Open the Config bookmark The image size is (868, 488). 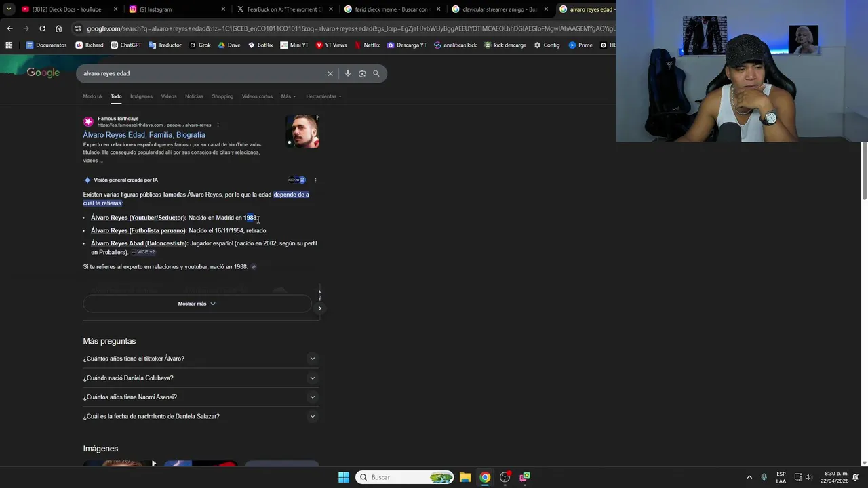[x=547, y=45]
